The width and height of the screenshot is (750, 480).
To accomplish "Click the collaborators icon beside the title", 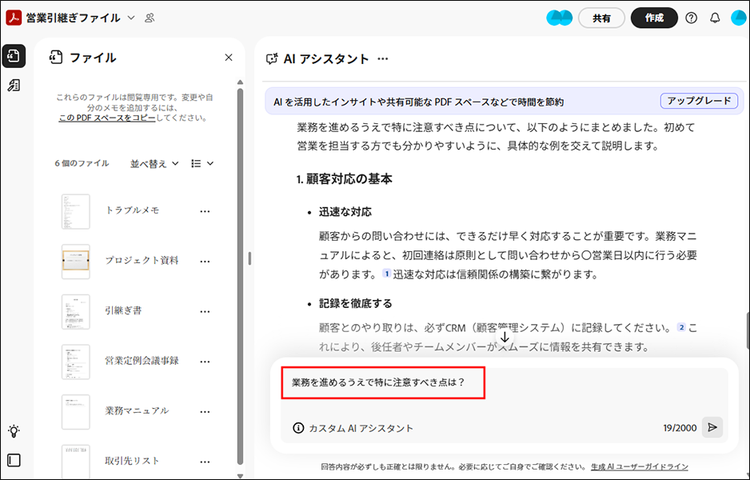I will 150,18.
